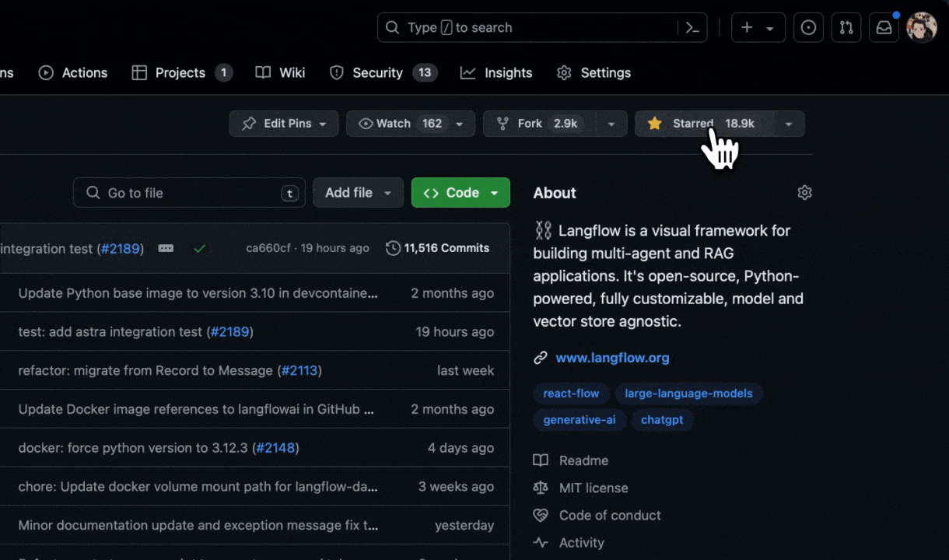
Task: Click the Activity pulse icon
Action: pos(541,543)
